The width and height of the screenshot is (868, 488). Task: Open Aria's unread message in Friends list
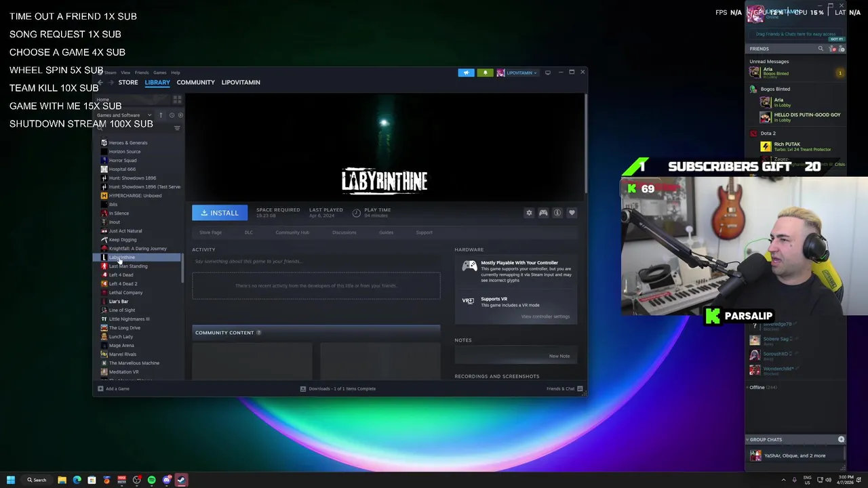[x=796, y=72]
